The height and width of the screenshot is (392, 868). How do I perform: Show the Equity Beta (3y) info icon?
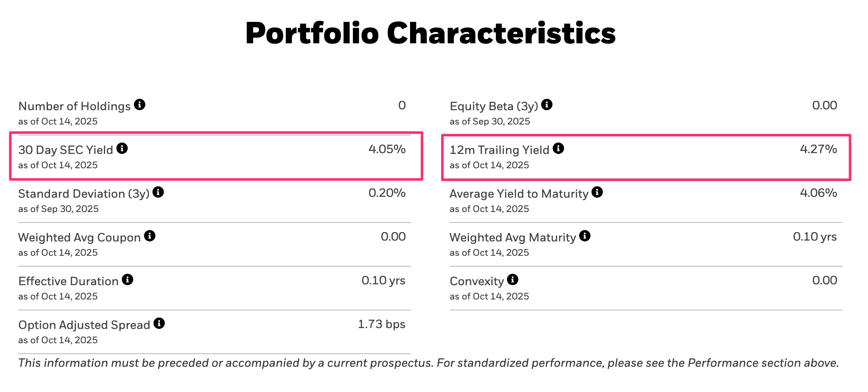tap(547, 105)
